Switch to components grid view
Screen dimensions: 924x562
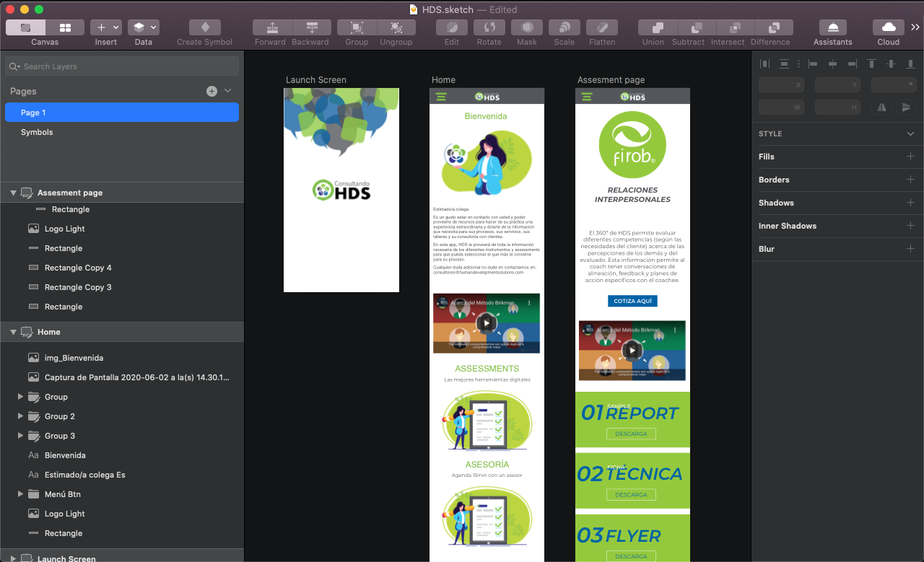(65, 27)
